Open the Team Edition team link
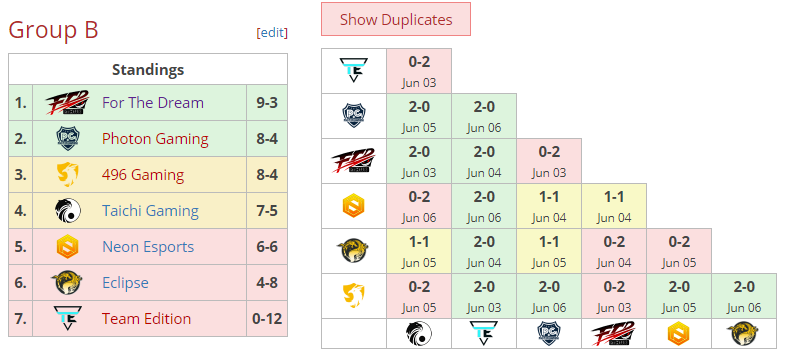The height and width of the screenshot is (363, 786). 146,319
